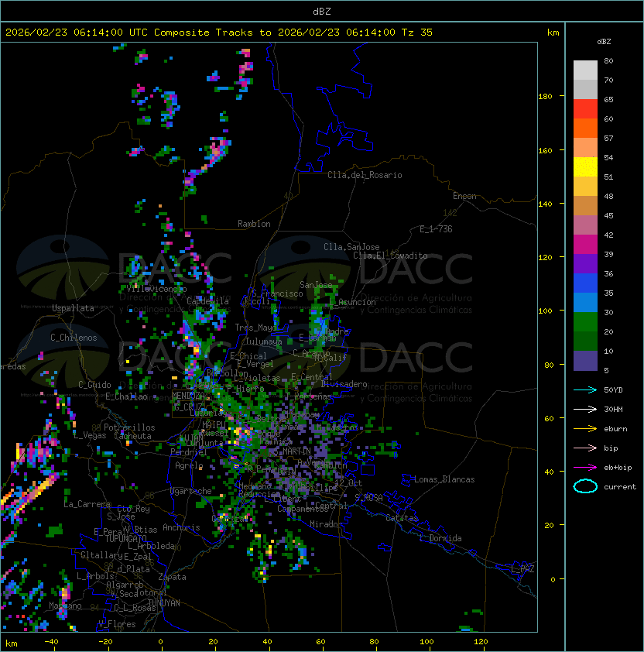Image resolution: width=644 pixels, height=652 pixels.
Task: Click the 'dBZ' legend heading
Action: point(604,42)
